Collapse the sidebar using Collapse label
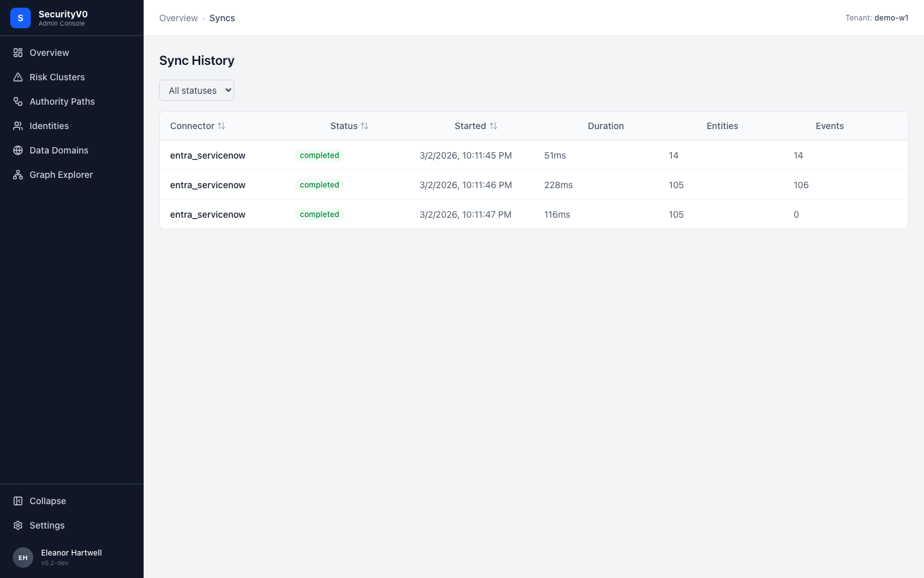The width and height of the screenshot is (924, 578). pos(47,501)
